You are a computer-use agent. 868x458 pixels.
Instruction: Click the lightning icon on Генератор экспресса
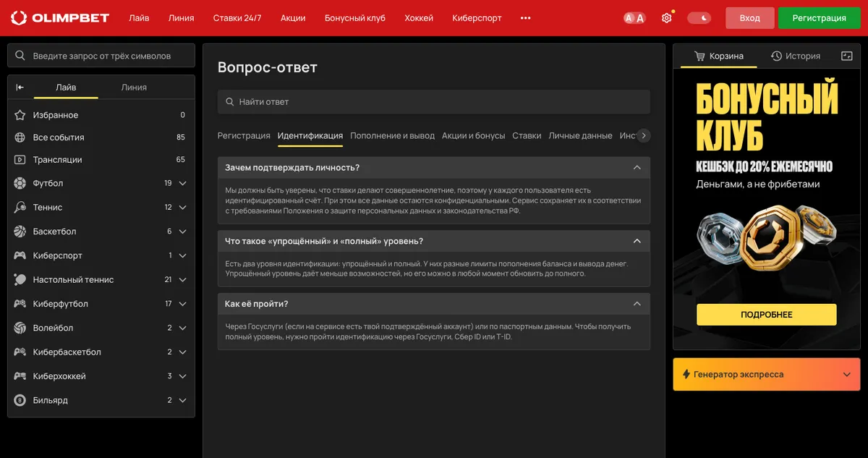tap(686, 374)
